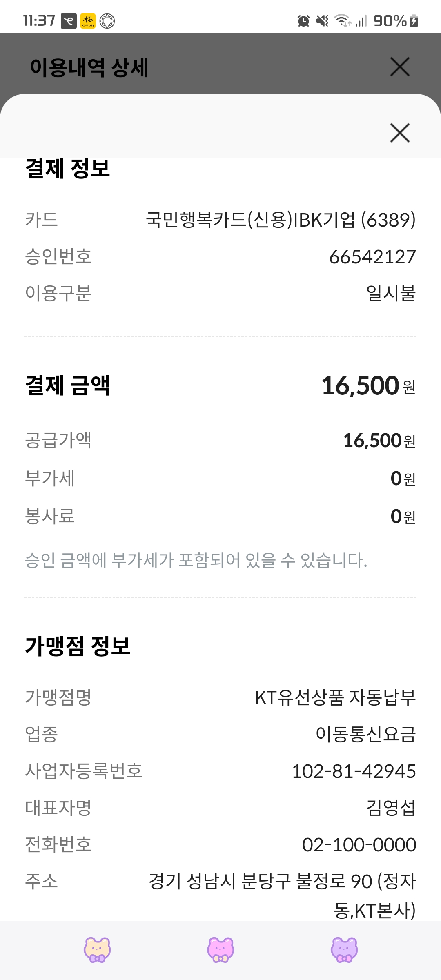Tap the cream-colored bear icon
Screen dimensions: 441x980
pyautogui.click(x=97, y=949)
